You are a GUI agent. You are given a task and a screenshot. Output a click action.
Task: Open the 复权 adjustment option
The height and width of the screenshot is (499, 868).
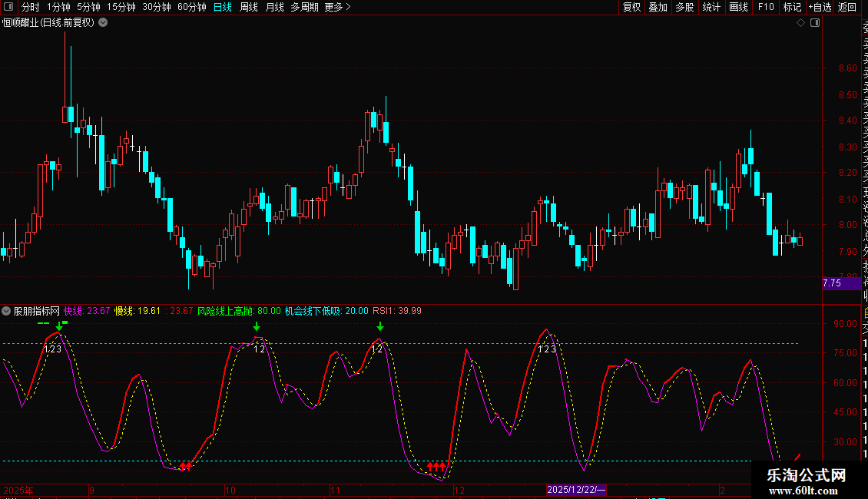631,7
